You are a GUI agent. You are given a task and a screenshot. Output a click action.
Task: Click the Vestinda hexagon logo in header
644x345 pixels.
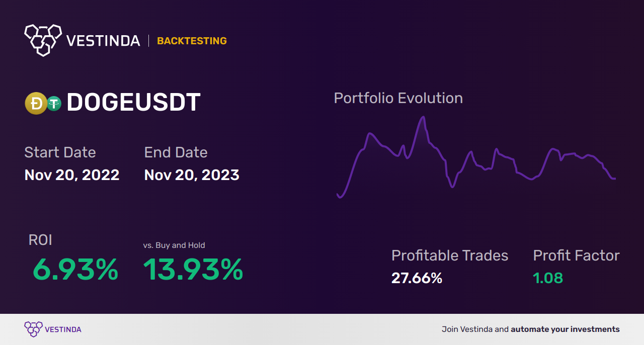click(42, 40)
